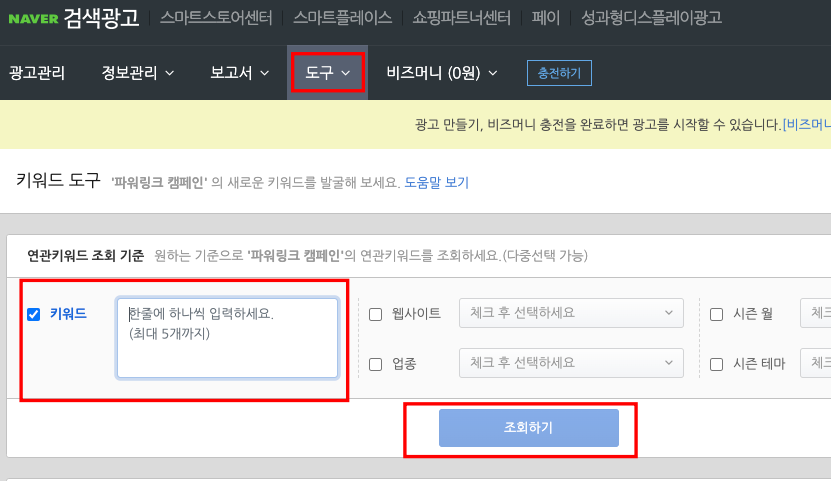The image size is (831, 481).
Task: Open the 웹사이트 select dropdown
Action: (571, 313)
